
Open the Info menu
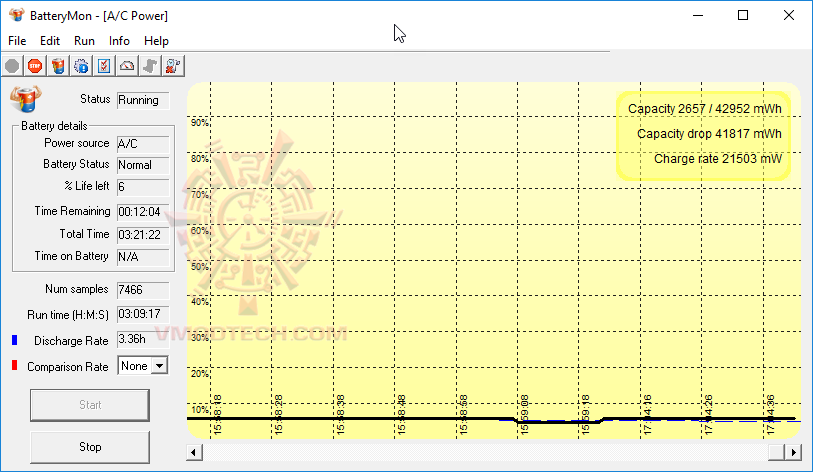119,41
